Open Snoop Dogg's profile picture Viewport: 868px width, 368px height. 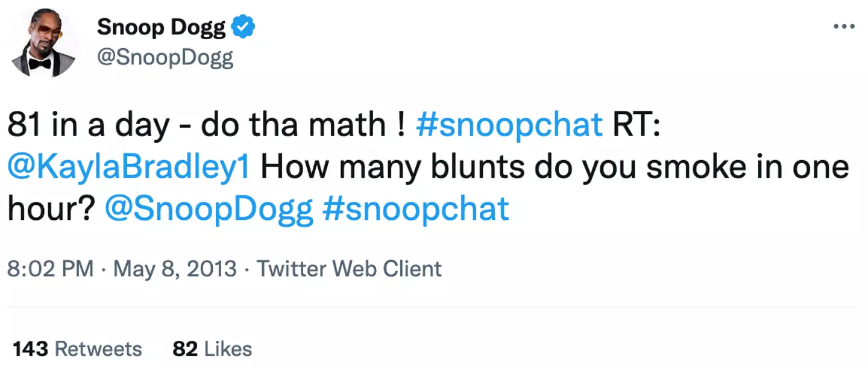coord(45,43)
